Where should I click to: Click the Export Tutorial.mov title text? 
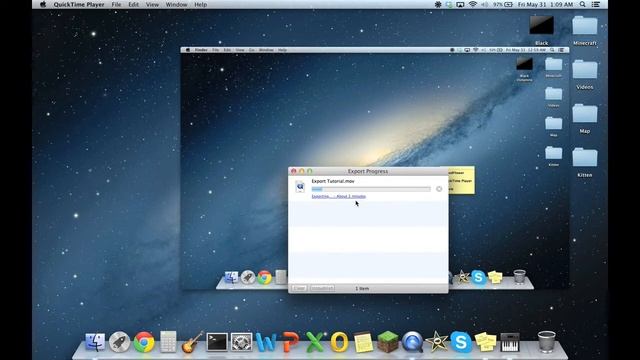333,181
